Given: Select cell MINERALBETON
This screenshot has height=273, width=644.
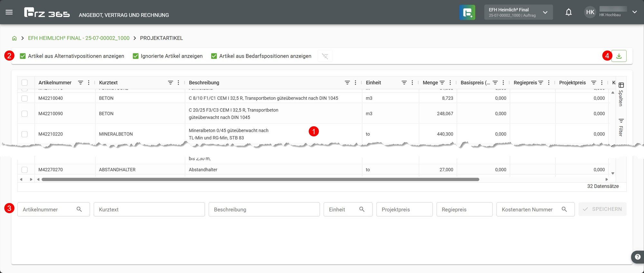Looking at the screenshot, I should [140, 134].
